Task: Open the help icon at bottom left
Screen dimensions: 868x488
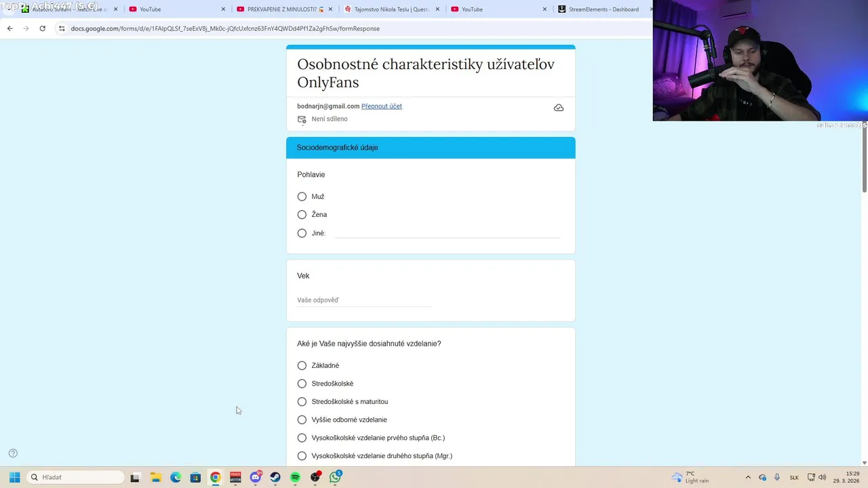Action: (x=13, y=453)
